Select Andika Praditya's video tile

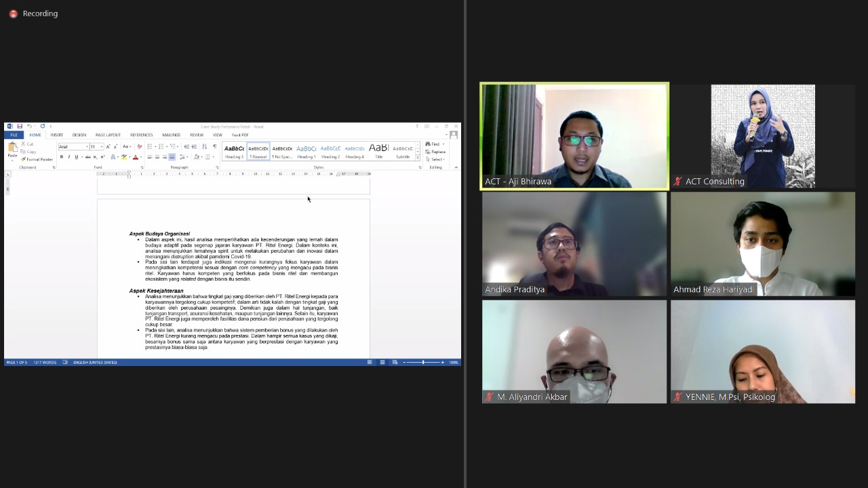574,244
